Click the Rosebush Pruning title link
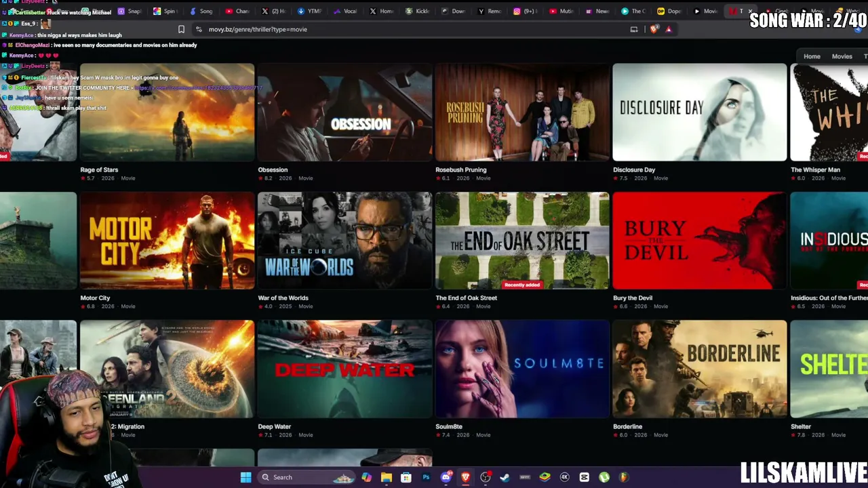This screenshot has width=868, height=488. (460, 169)
